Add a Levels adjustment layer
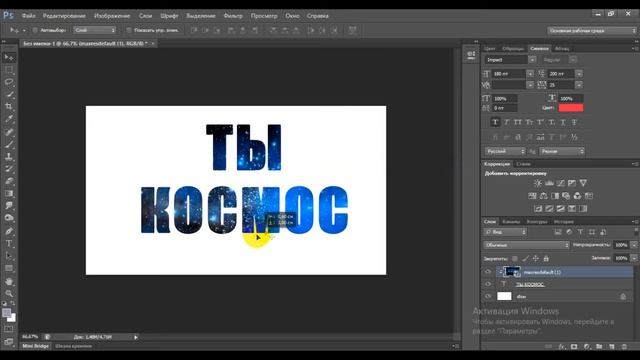The width and height of the screenshot is (640, 360). pos(549,183)
